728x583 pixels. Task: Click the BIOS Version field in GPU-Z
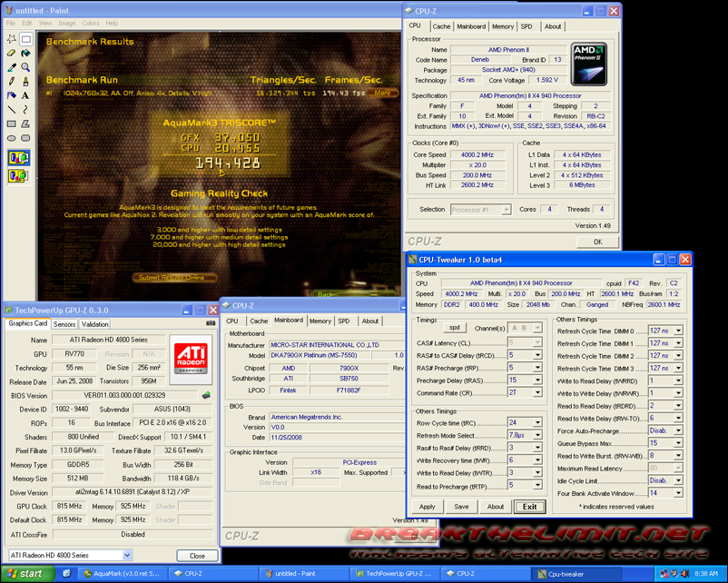click(124, 395)
